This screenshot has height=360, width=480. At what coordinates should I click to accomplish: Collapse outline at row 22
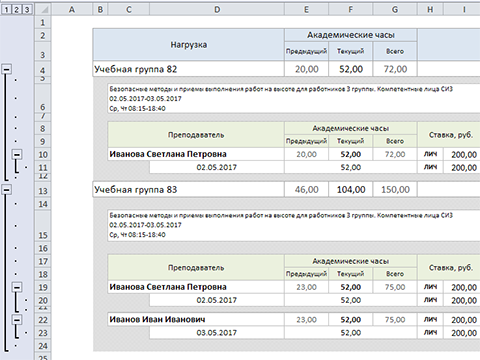tap(17, 320)
